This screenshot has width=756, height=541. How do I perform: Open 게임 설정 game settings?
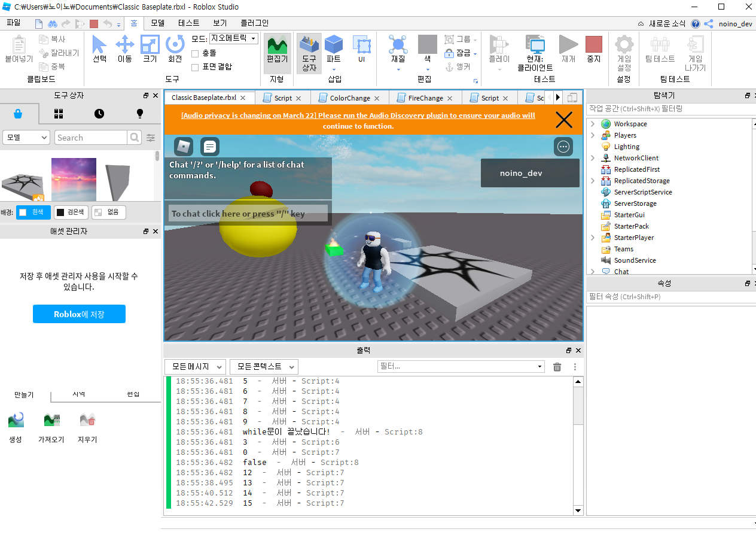coord(624,53)
